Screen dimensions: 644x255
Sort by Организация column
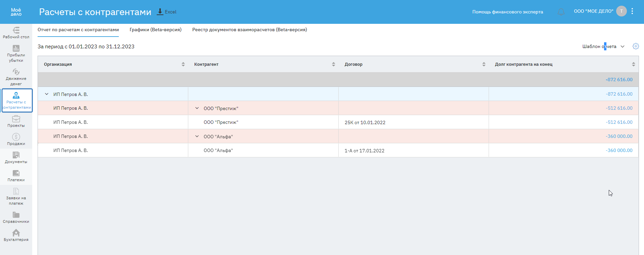(x=183, y=64)
